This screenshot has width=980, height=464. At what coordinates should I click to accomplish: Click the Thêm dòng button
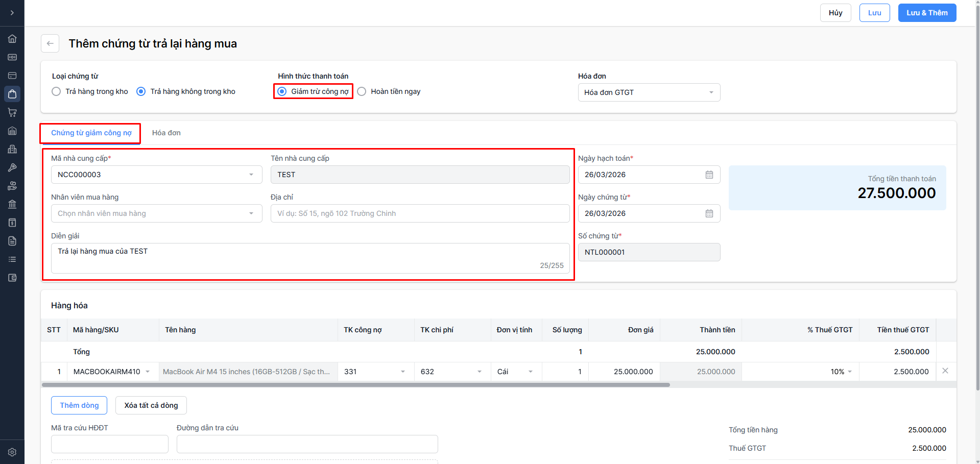pos(79,405)
